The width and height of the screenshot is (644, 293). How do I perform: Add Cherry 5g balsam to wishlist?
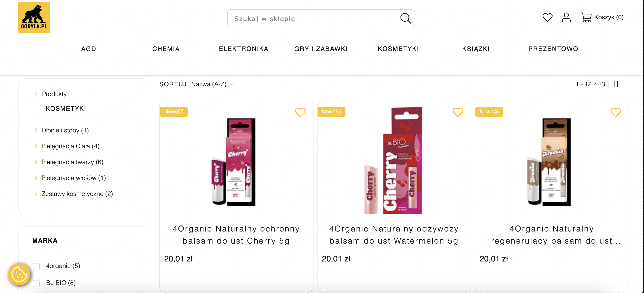coord(300,112)
